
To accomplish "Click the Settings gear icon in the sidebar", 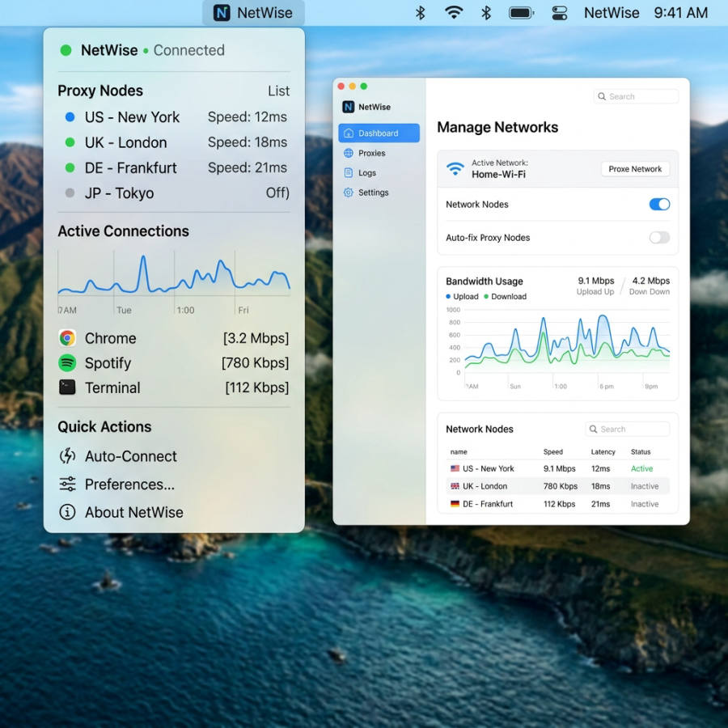I will pyautogui.click(x=348, y=193).
